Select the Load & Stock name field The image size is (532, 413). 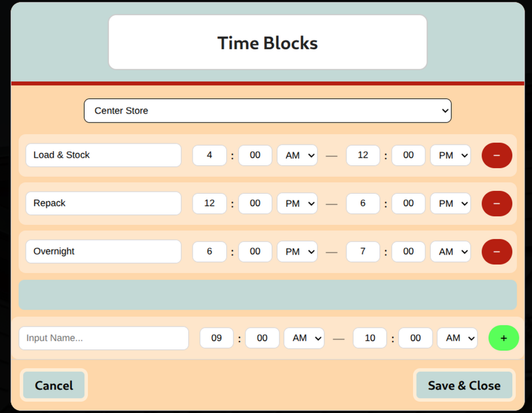click(103, 155)
